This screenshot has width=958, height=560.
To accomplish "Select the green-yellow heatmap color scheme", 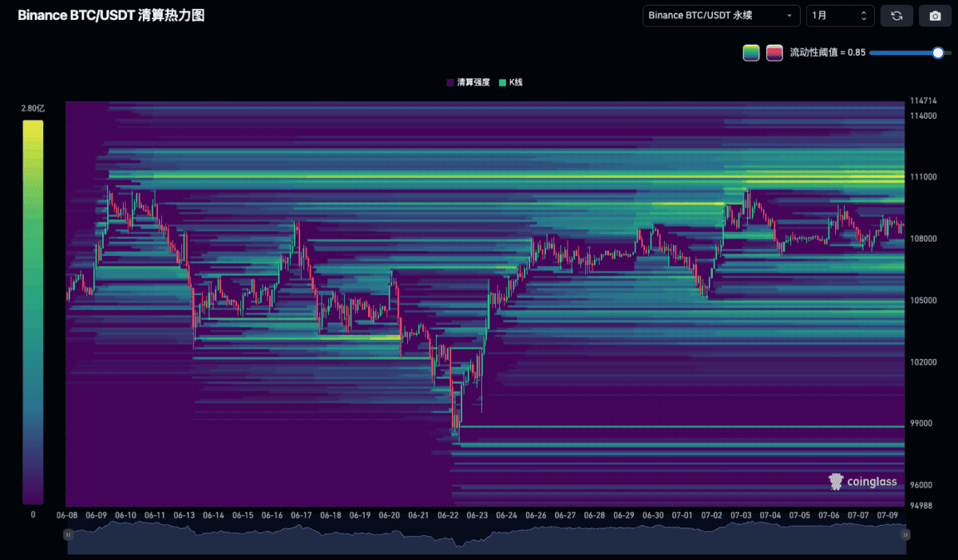I will (x=751, y=53).
